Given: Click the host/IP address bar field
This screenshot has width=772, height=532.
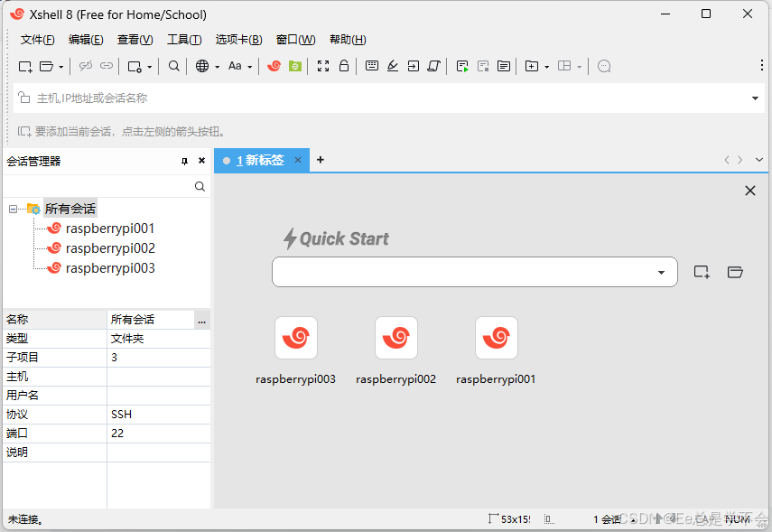Looking at the screenshot, I should click(x=389, y=98).
